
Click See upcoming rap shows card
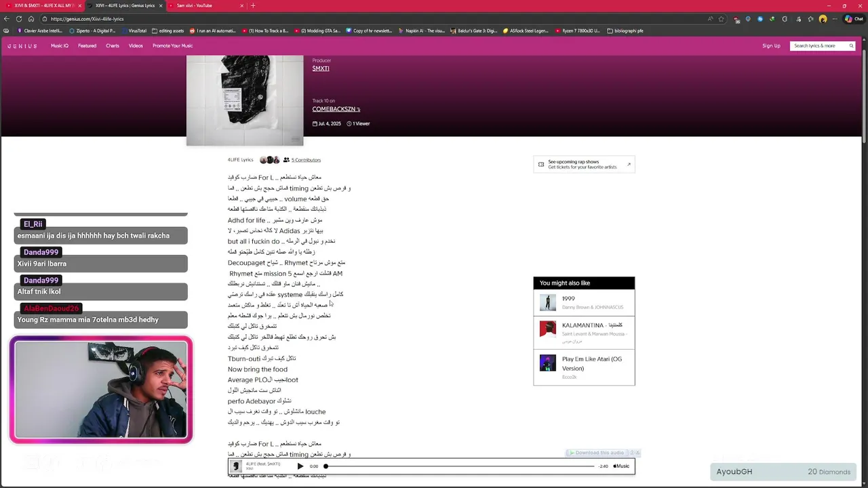coord(584,164)
